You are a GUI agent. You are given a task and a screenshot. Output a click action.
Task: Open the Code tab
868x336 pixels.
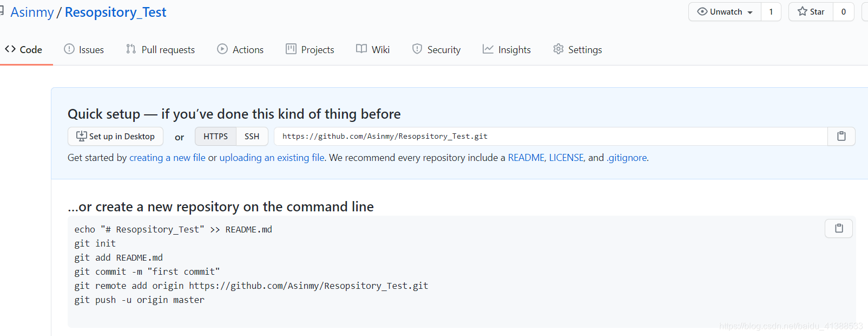[x=24, y=49]
